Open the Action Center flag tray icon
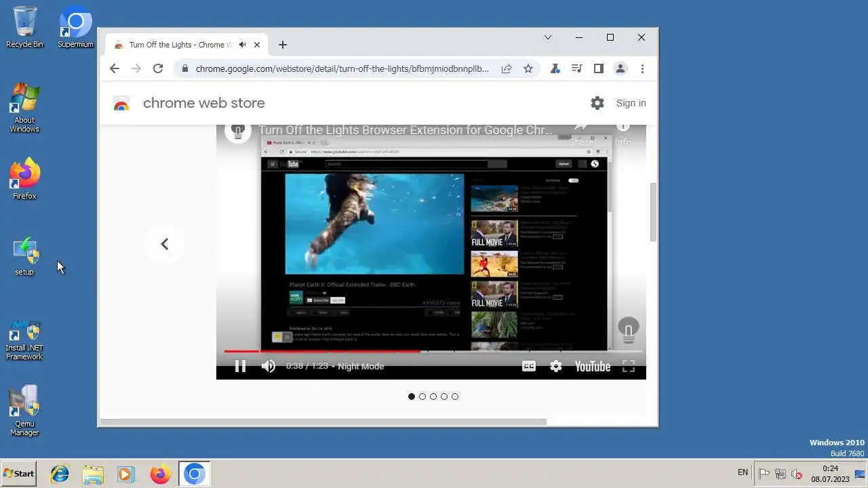The width and height of the screenshot is (868, 488). 764,474
